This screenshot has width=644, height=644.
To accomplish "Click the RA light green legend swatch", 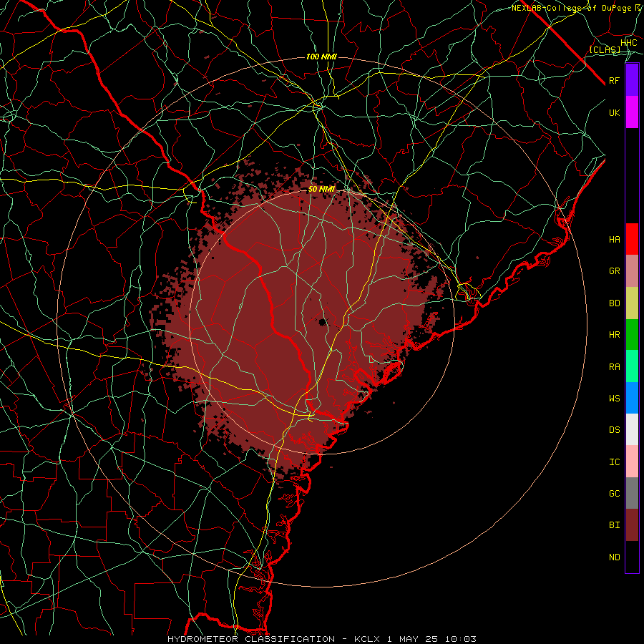I will (632, 366).
